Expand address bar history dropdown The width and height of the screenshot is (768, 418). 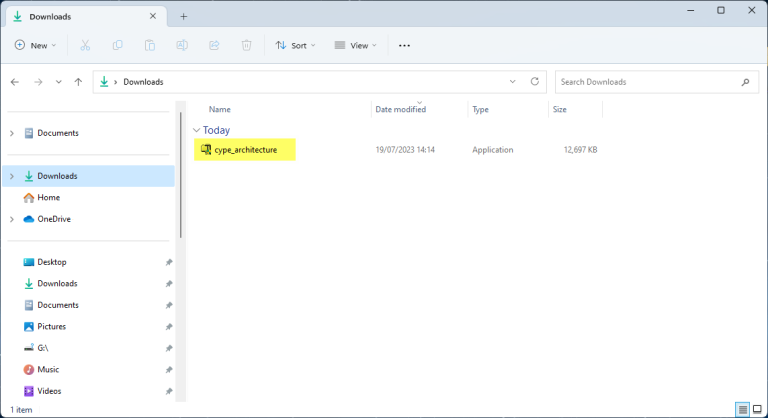[512, 82]
